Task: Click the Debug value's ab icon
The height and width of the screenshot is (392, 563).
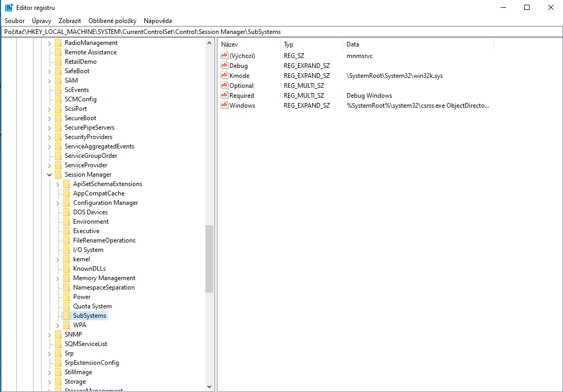Action: (225, 66)
